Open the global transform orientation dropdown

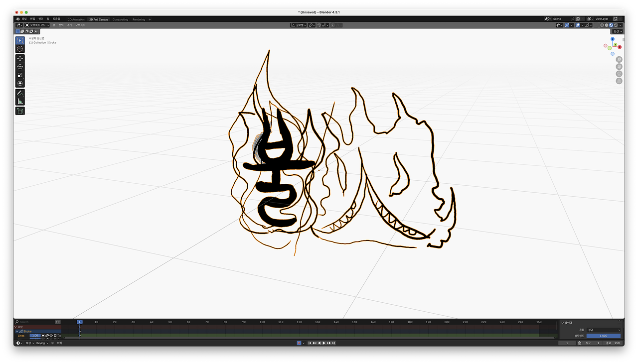(298, 25)
